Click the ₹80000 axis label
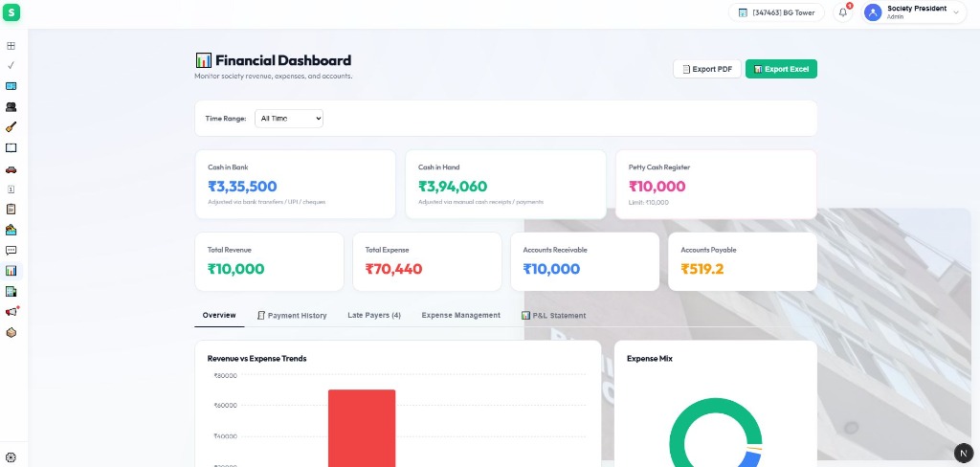980x467 pixels. pyautogui.click(x=226, y=376)
